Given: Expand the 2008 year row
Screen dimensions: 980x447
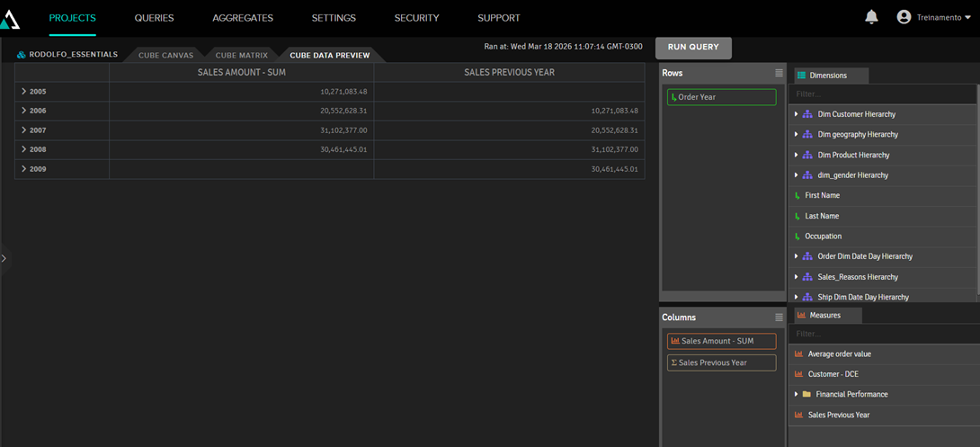Looking at the screenshot, I should [x=24, y=149].
